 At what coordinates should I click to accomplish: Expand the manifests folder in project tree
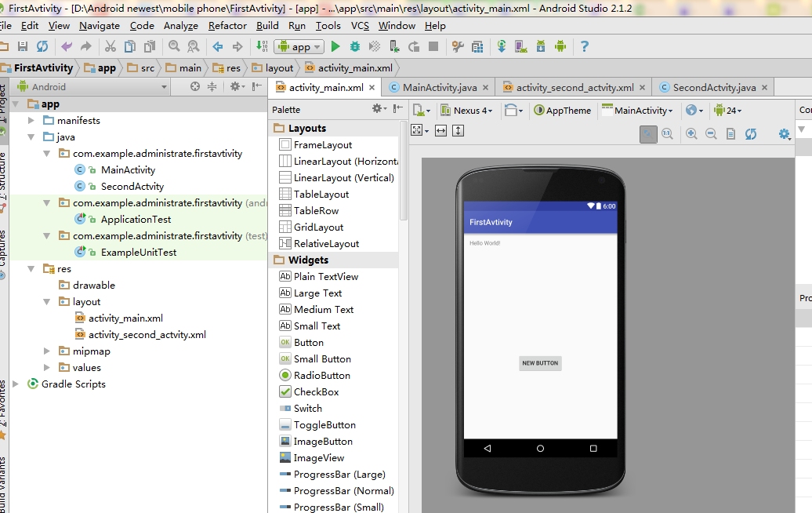(x=31, y=121)
